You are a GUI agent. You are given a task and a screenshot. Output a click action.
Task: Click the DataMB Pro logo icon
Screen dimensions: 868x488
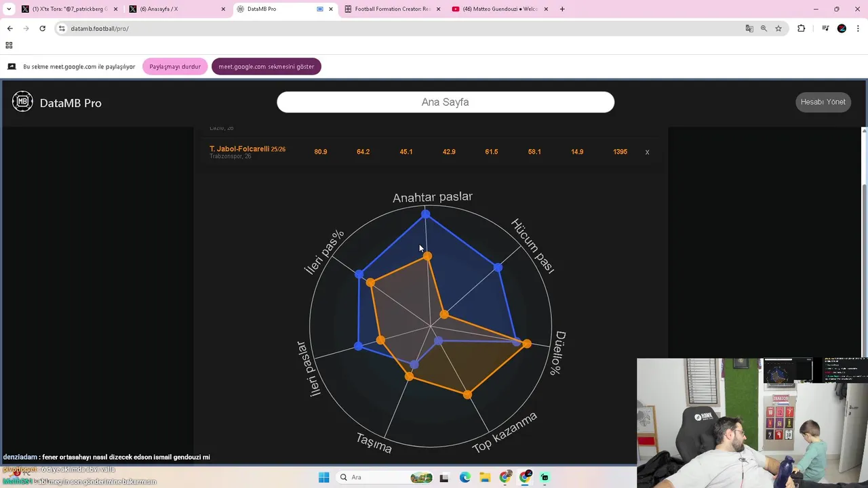22,102
